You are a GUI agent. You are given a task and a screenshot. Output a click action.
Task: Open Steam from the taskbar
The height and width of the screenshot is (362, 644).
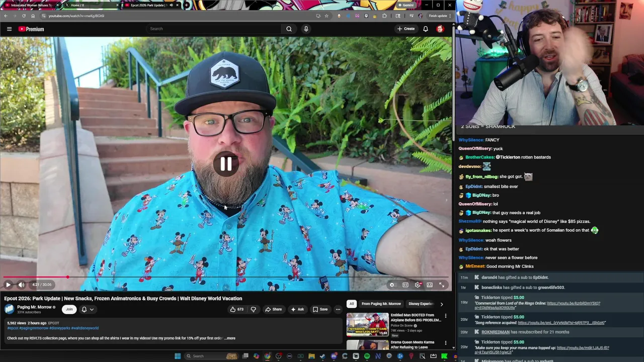point(323,356)
